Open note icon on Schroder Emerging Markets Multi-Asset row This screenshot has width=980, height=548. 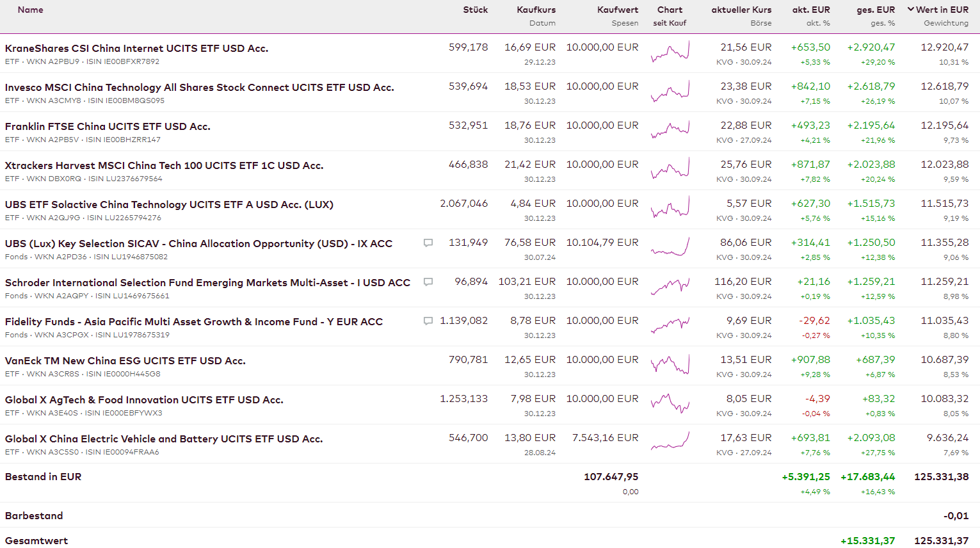tap(428, 282)
